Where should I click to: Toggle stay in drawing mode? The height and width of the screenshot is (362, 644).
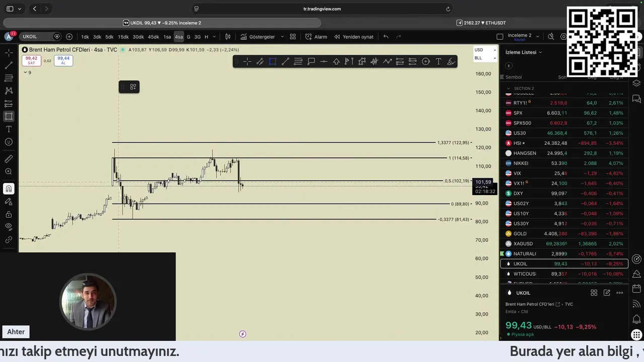(x=9, y=202)
